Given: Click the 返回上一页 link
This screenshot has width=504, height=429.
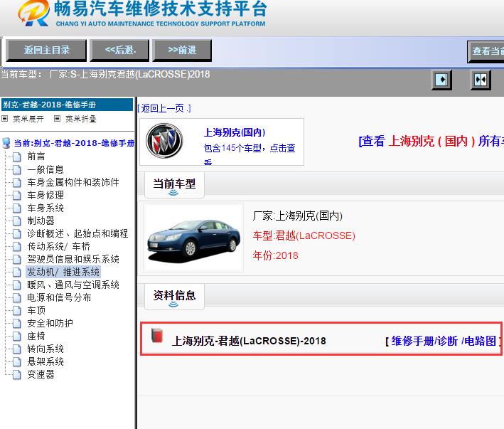Looking at the screenshot, I should coord(164,108).
